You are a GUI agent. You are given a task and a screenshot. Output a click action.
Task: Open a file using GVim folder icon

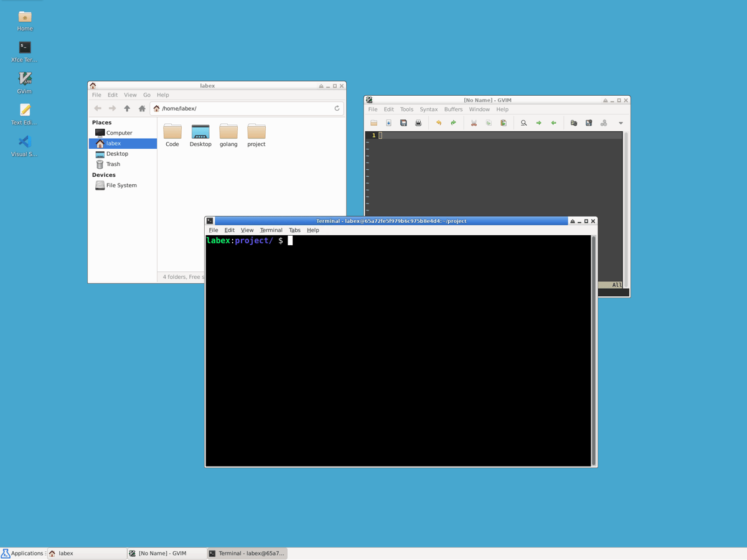coord(374,123)
